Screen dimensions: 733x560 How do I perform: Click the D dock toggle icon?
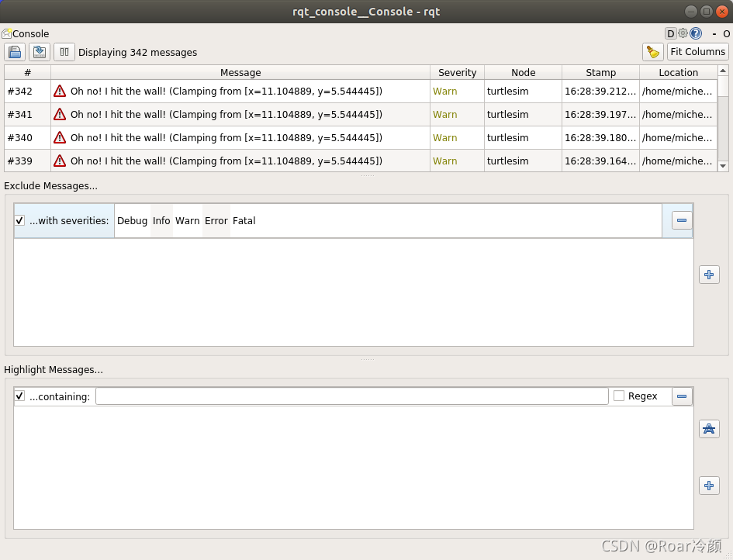point(670,33)
